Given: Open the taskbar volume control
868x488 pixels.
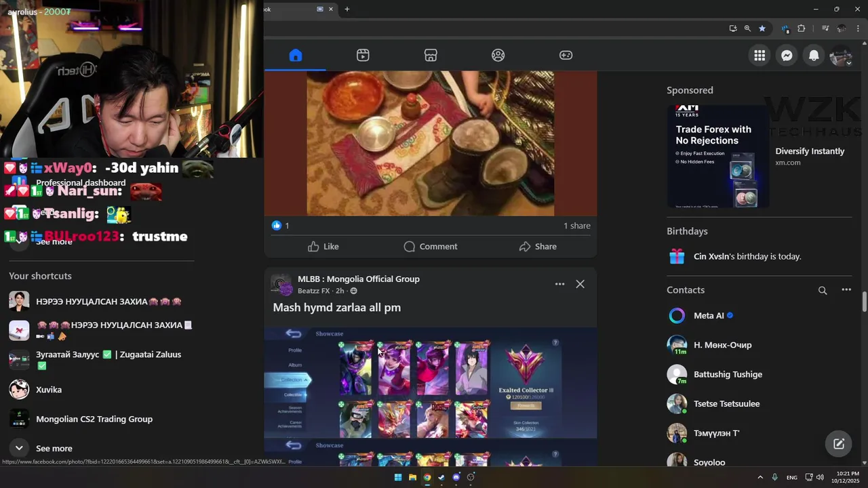Looking at the screenshot, I should coord(820,477).
